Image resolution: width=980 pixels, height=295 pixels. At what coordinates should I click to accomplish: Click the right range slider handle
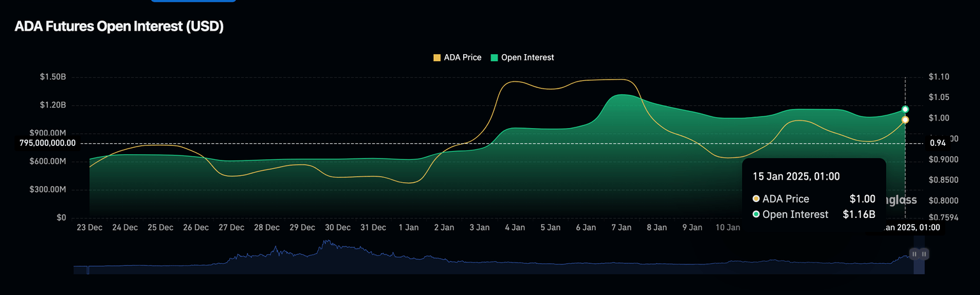(x=924, y=254)
